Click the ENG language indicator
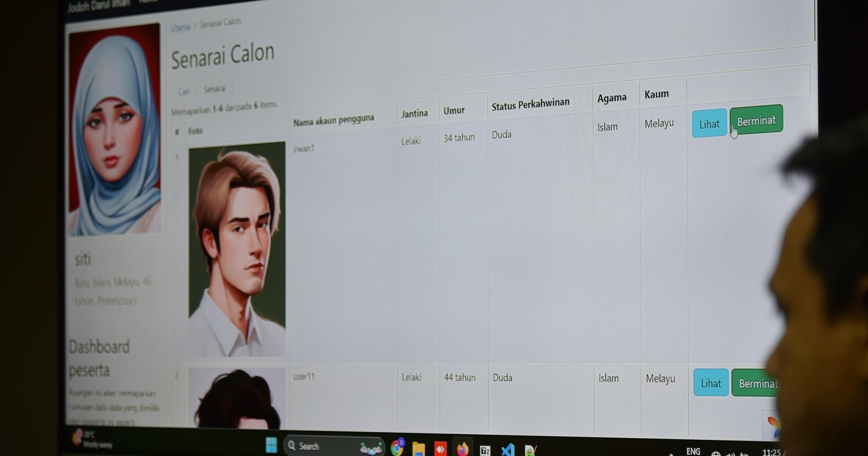The width and height of the screenshot is (868, 456). click(x=693, y=451)
